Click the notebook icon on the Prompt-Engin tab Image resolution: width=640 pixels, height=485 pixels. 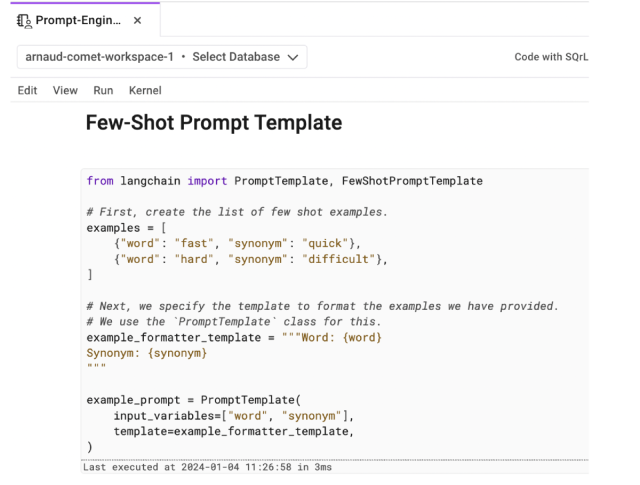click(x=24, y=20)
